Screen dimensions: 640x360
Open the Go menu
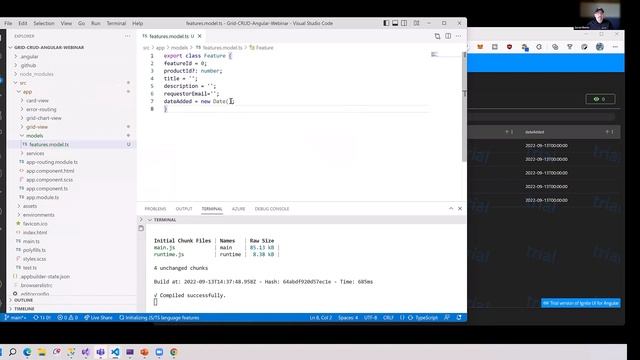pos(82,23)
